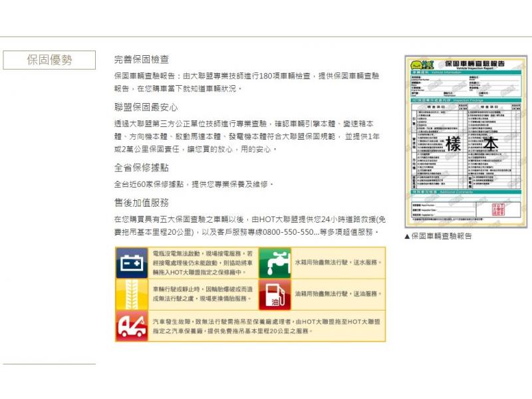Click the 完善保固檢查 heading
The image size is (532, 399).
coord(141,60)
